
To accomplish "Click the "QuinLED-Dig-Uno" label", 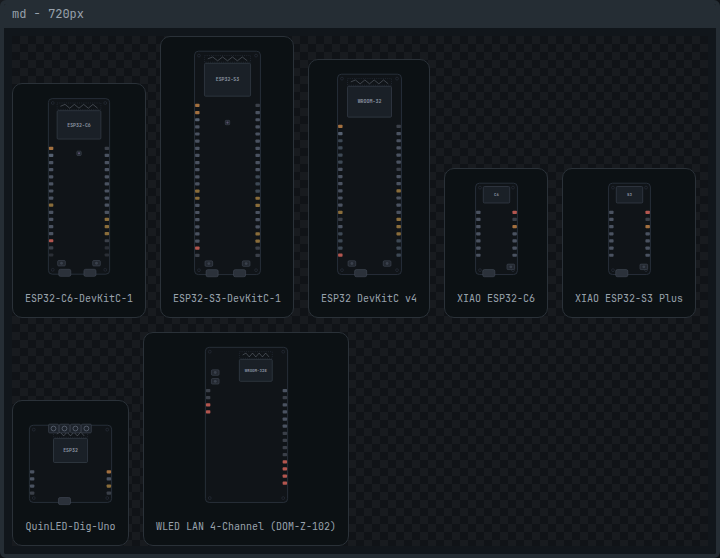I will (70, 526).
